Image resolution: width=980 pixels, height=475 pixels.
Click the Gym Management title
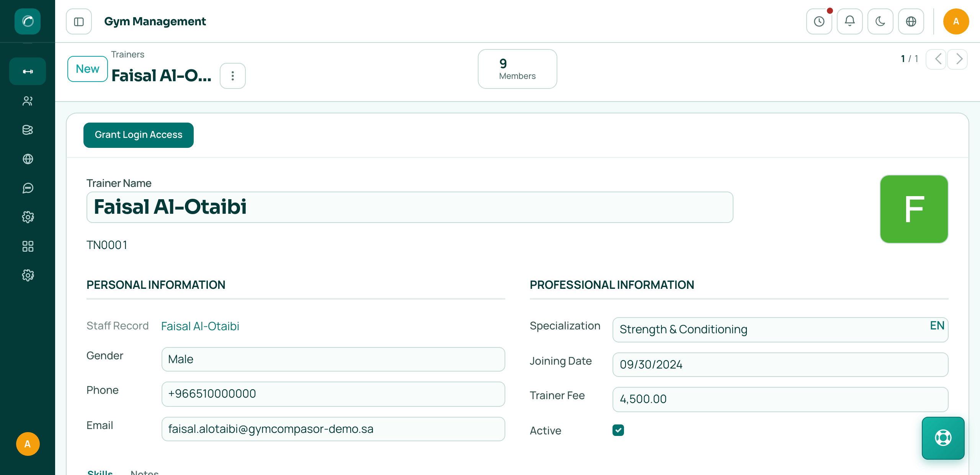coord(155,21)
